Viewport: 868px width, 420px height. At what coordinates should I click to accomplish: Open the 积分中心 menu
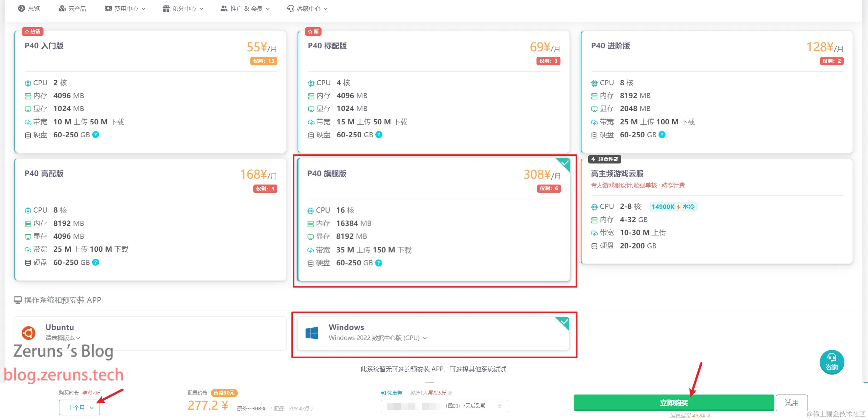coord(183,8)
